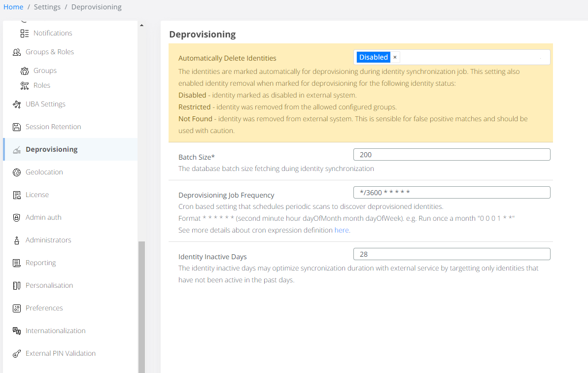Focus the Deprovisioning Job Frequency field

click(x=451, y=192)
